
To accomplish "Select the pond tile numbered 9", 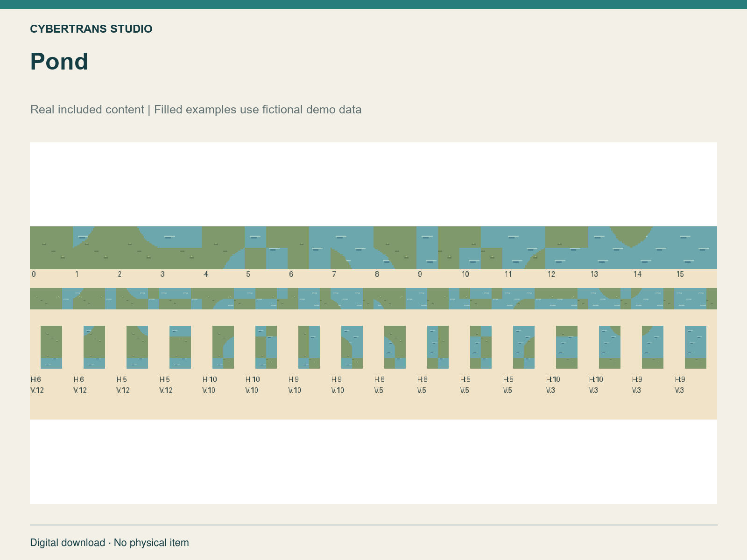I will 438,248.
